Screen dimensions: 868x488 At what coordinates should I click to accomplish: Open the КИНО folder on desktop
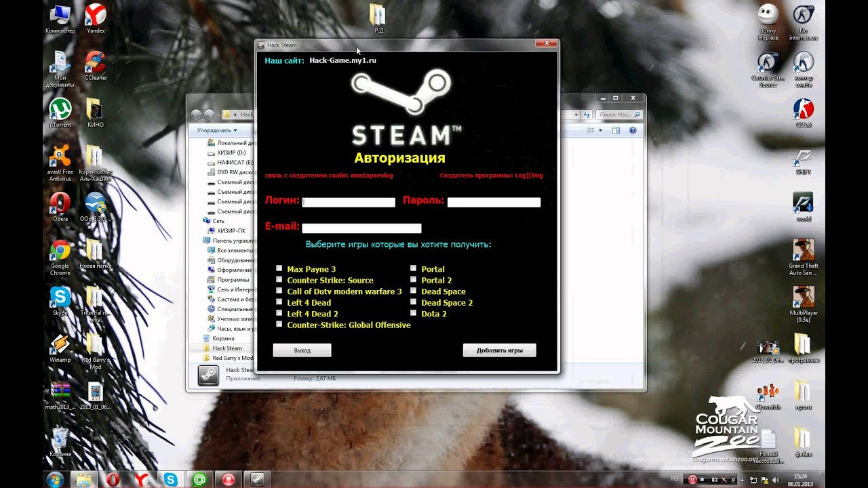coord(95,113)
